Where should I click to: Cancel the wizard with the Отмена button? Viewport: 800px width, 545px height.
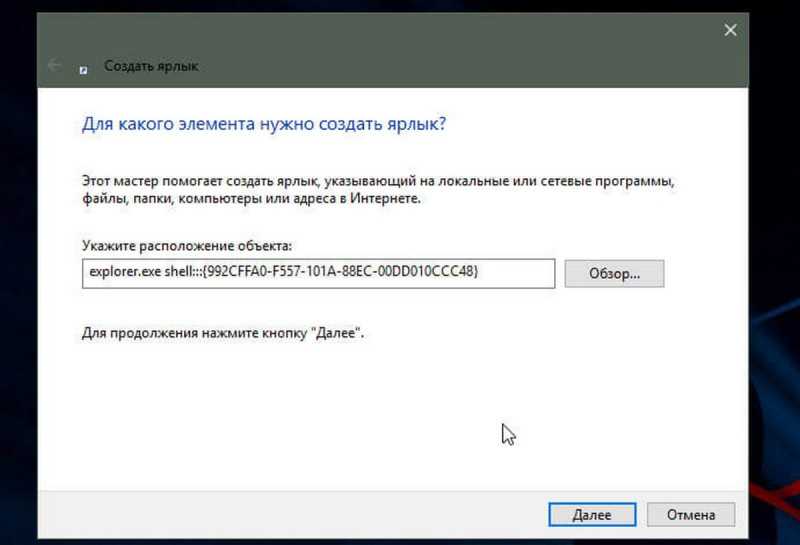tap(691, 514)
